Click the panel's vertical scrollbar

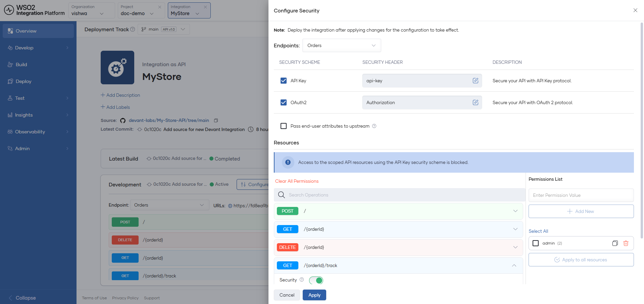[642, 130]
